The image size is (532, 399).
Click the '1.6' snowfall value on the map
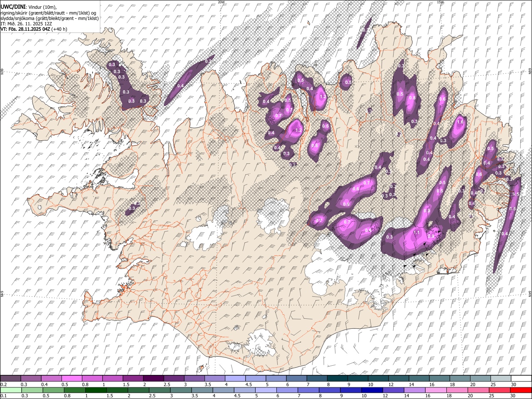pyautogui.click(x=460, y=122)
